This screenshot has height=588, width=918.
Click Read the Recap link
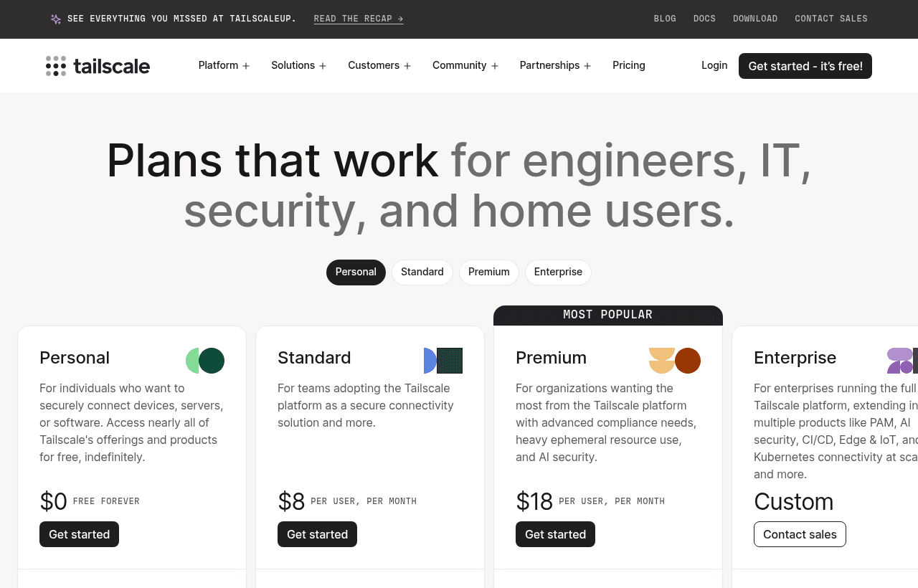[359, 19]
